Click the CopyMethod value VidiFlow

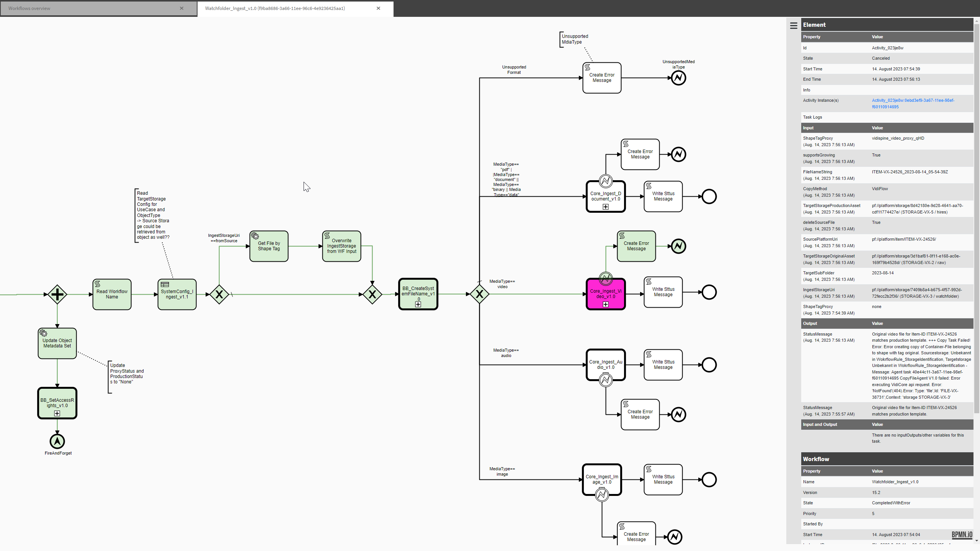[x=880, y=189]
